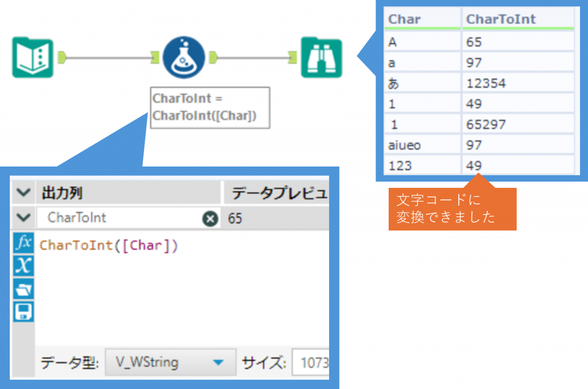
Task: Select the Browse tool binoculars icon
Action: pos(322,57)
